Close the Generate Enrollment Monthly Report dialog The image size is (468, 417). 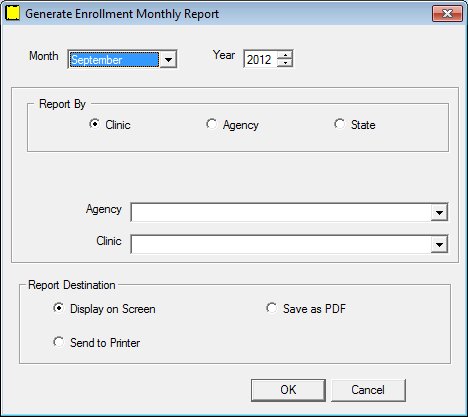448,14
